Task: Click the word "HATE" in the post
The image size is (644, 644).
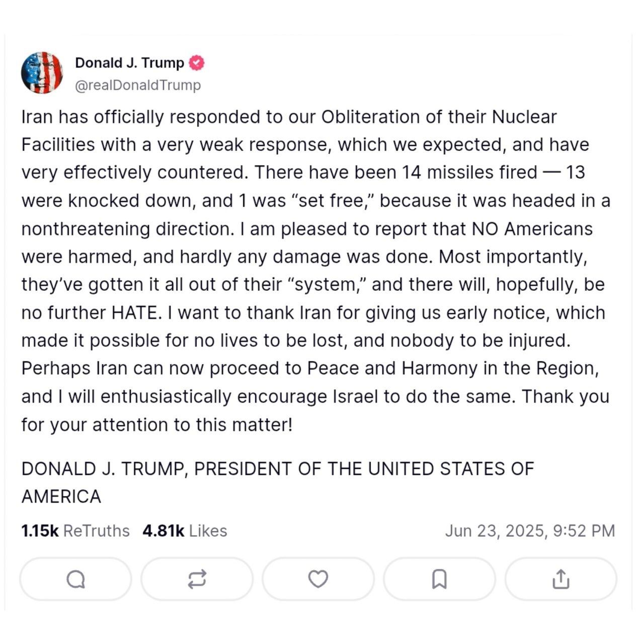Action: click(135, 312)
